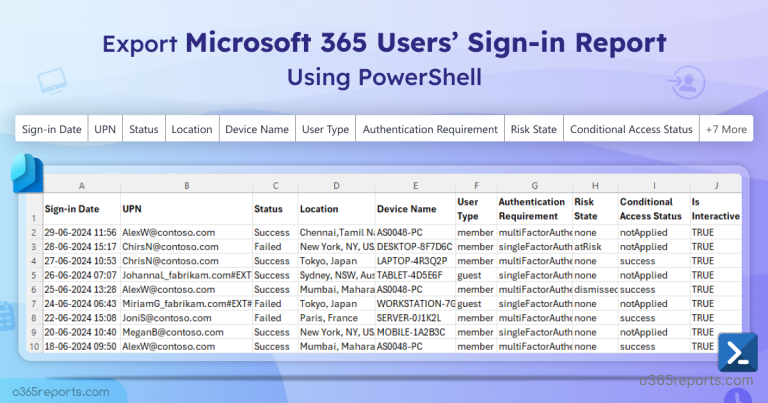Click the 'atRisk' risk state cell
This screenshot has width=768, height=403.
point(595,247)
